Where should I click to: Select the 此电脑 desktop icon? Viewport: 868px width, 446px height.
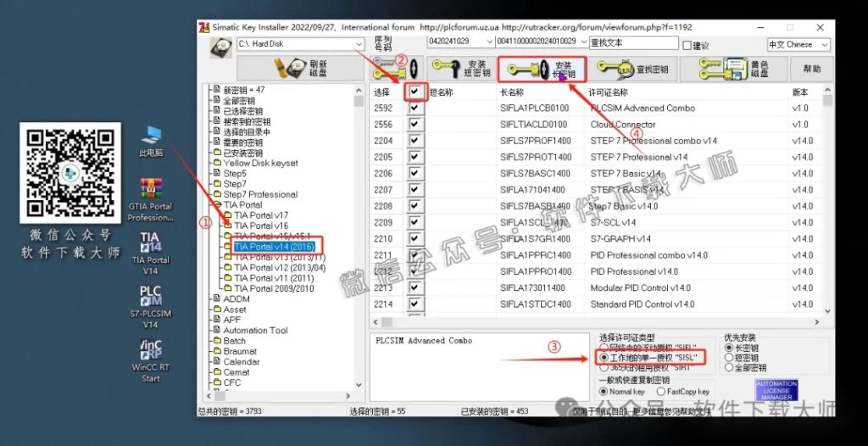click(x=151, y=142)
